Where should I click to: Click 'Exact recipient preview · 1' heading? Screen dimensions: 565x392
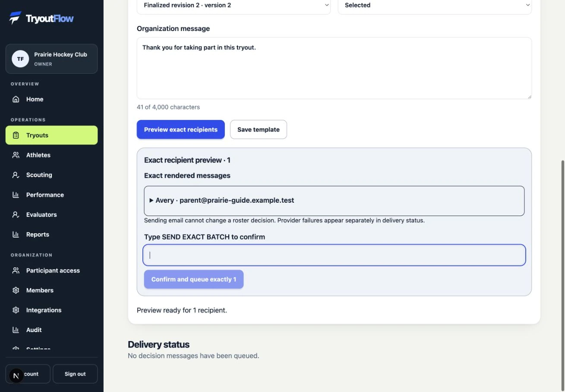[x=187, y=160]
